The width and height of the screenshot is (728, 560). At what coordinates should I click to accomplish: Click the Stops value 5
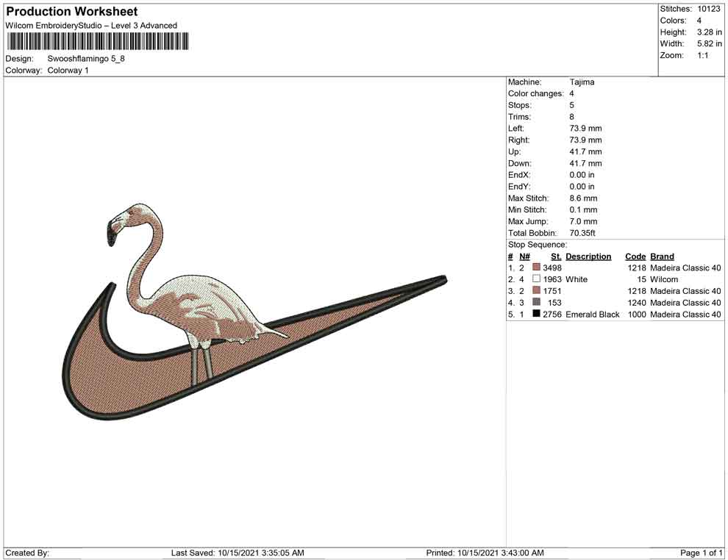pos(571,105)
